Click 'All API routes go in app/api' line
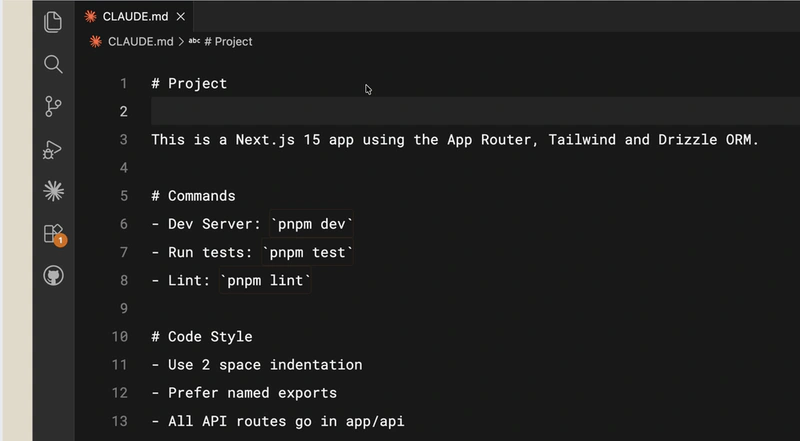The width and height of the screenshot is (800, 441). [x=278, y=421]
